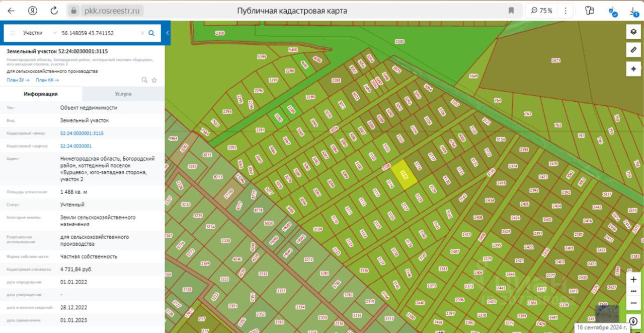Click the ownership value Частная собственность
The height and width of the screenshot is (333, 644).
(89, 256)
